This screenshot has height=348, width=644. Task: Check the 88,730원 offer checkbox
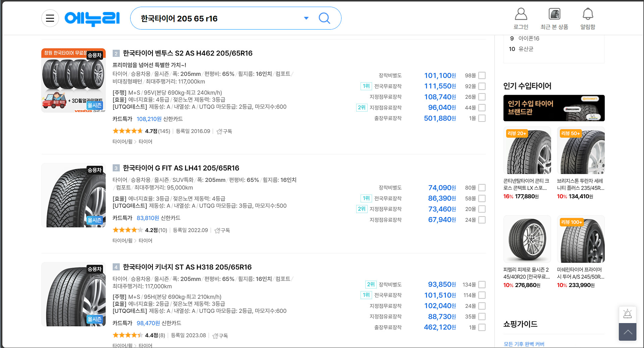482,317
